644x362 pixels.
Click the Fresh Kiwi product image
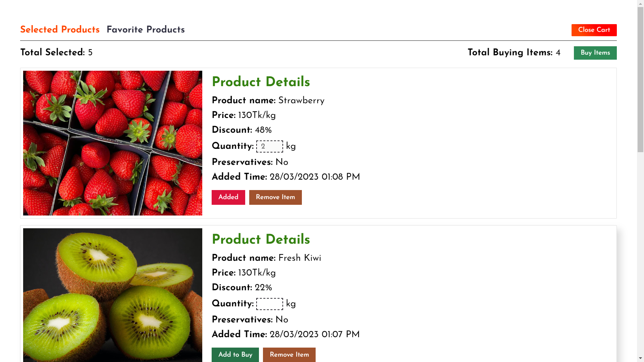click(x=112, y=295)
